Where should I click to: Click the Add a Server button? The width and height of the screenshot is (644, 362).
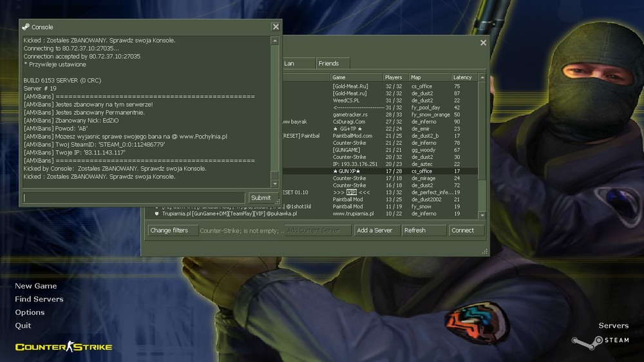pyautogui.click(x=375, y=231)
